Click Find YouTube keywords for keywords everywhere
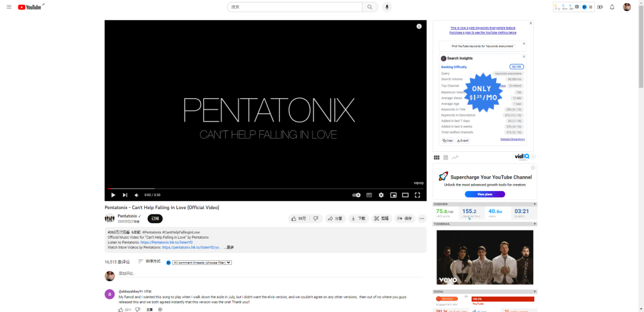644x312 pixels. (482, 46)
